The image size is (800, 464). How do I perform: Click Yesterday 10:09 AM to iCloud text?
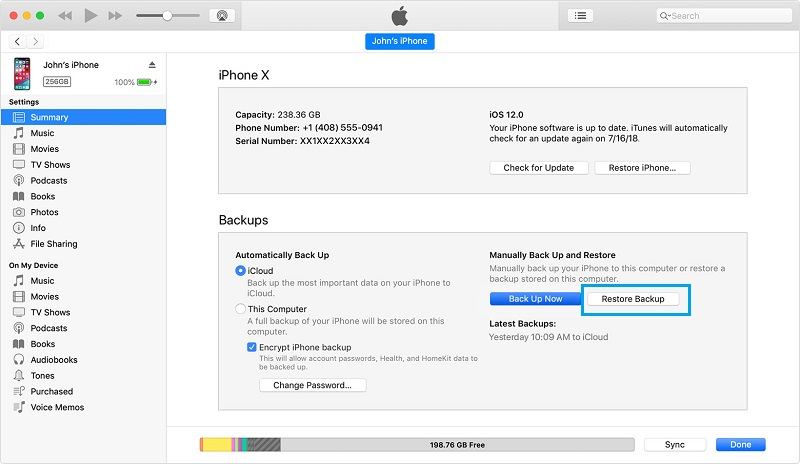coord(548,337)
